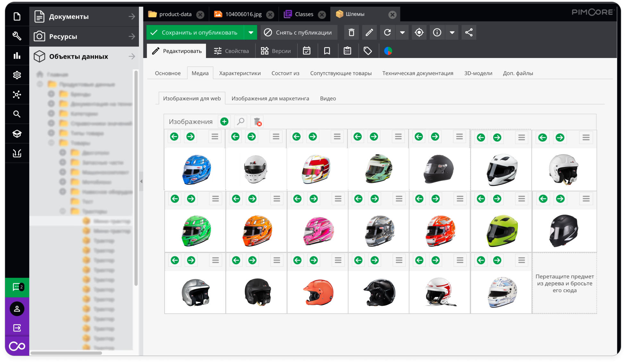
Task: Click the delete all images trash icon
Action: [x=257, y=122]
